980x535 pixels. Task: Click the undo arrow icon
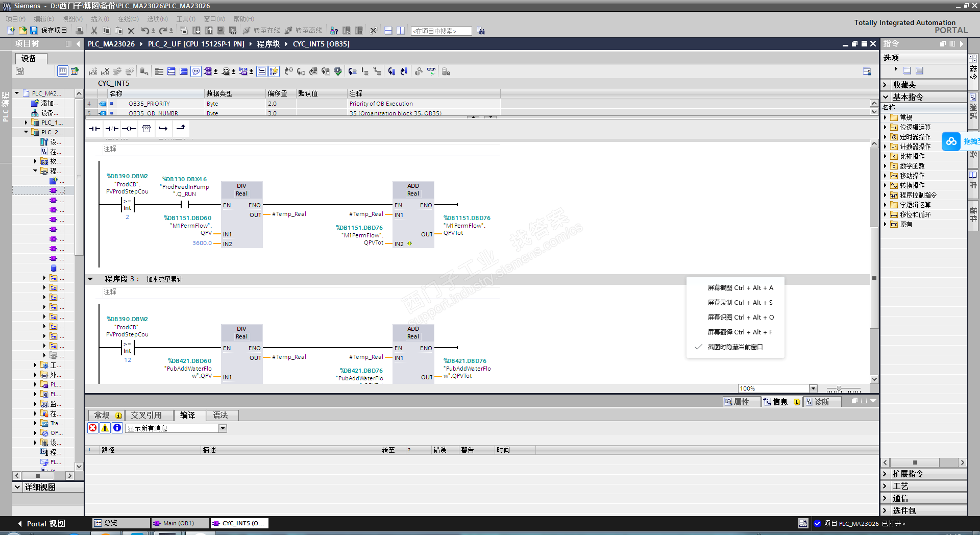tap(145, 31)
